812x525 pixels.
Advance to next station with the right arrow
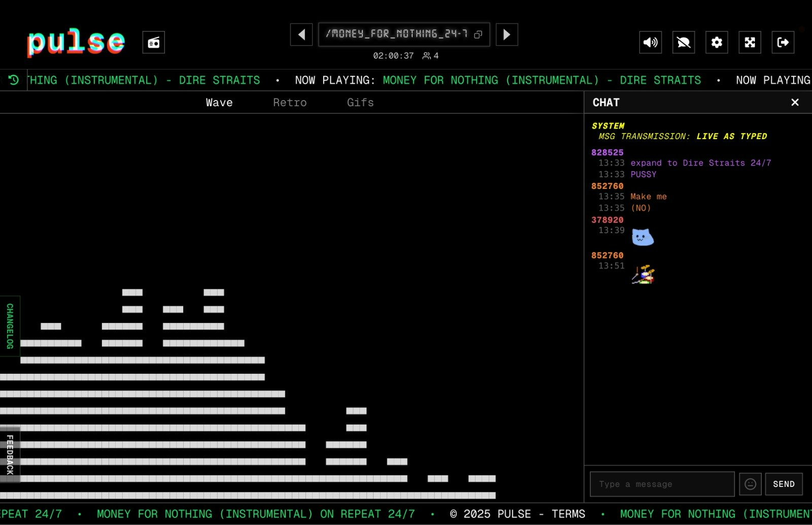coord(506,35)
